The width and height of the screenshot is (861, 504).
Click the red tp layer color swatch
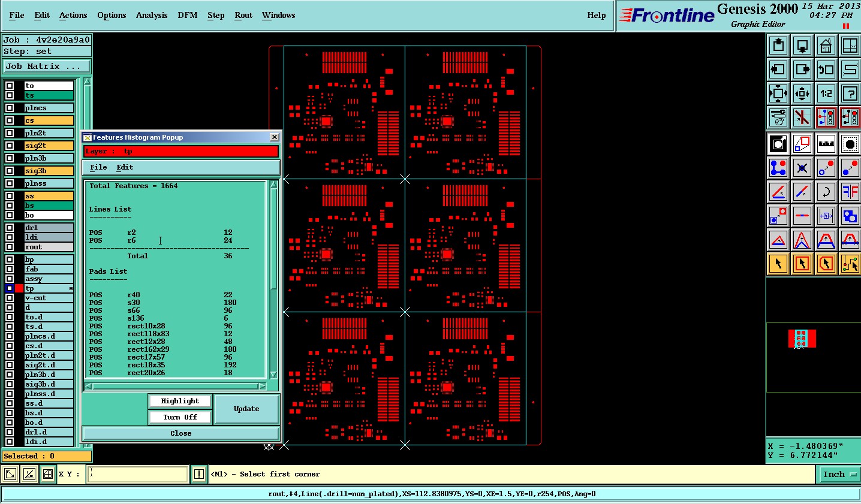click(x=19, y=288)
